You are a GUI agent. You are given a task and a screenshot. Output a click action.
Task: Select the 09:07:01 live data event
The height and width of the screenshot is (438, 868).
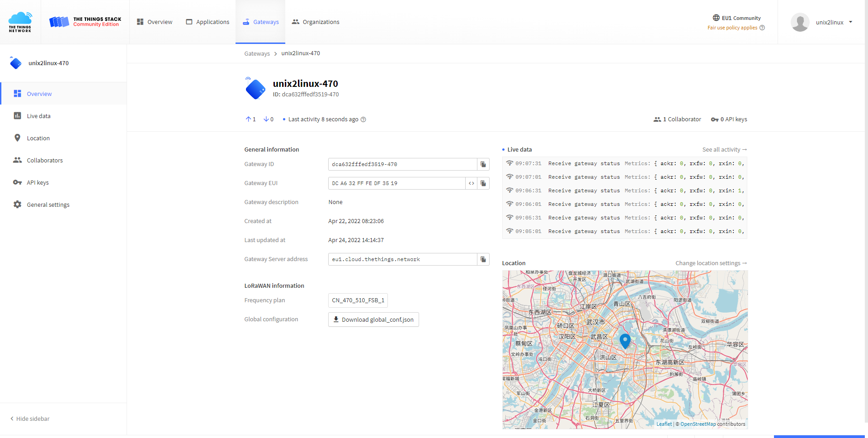click(x=625, y=177)
